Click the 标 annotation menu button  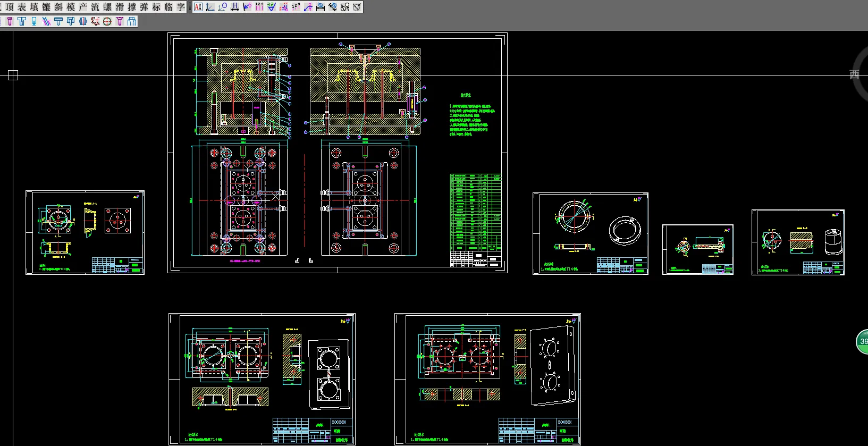pyautogui.click(x=156, y=7)
